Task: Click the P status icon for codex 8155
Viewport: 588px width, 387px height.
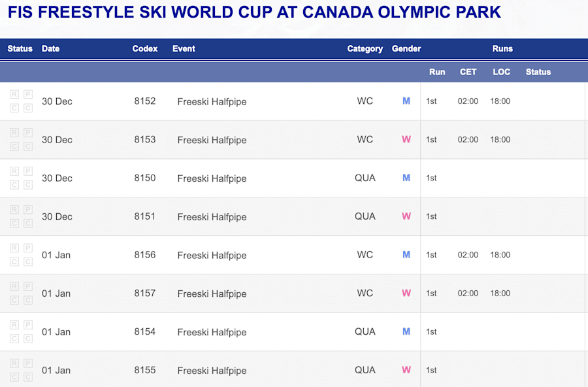Action: [28, 363]
